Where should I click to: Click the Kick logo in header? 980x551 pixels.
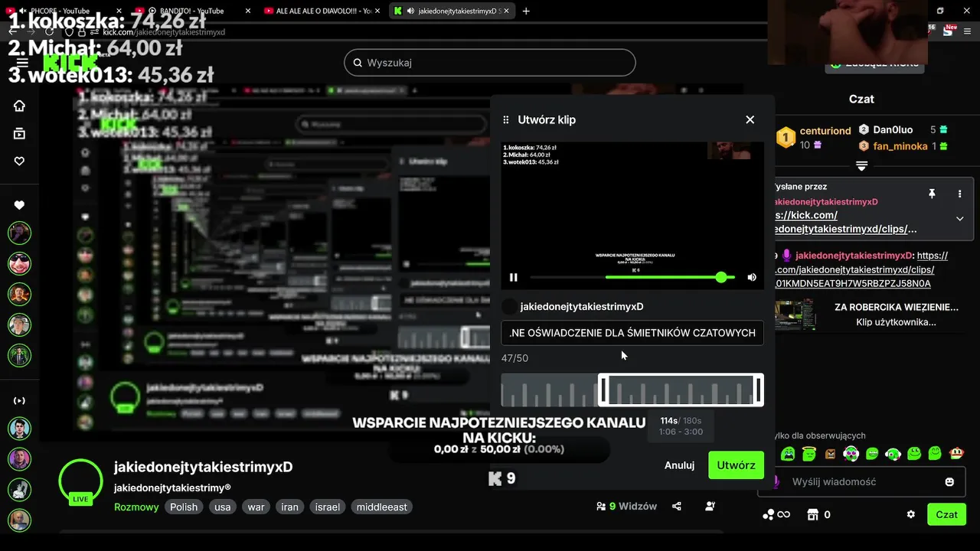coord(70,63)
